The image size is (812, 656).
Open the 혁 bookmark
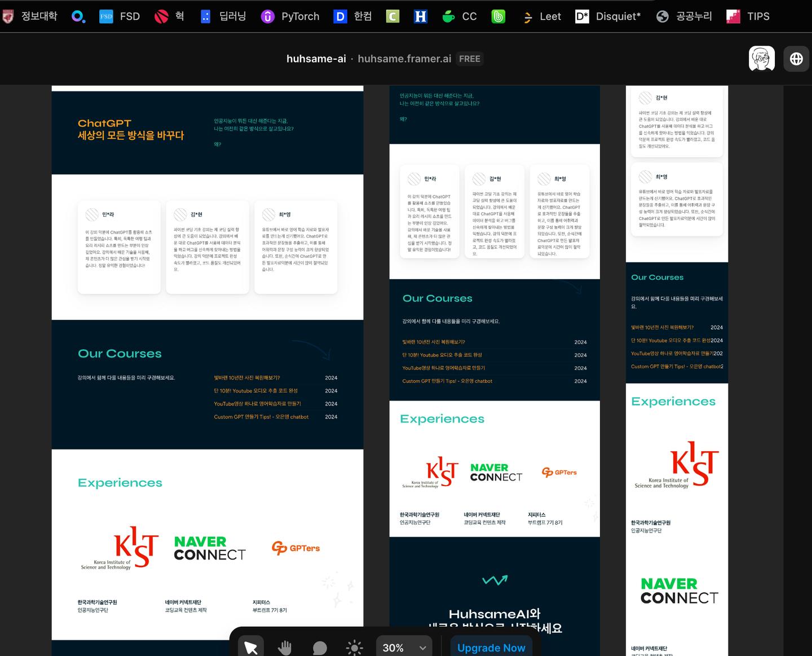(x=170, y=16)
